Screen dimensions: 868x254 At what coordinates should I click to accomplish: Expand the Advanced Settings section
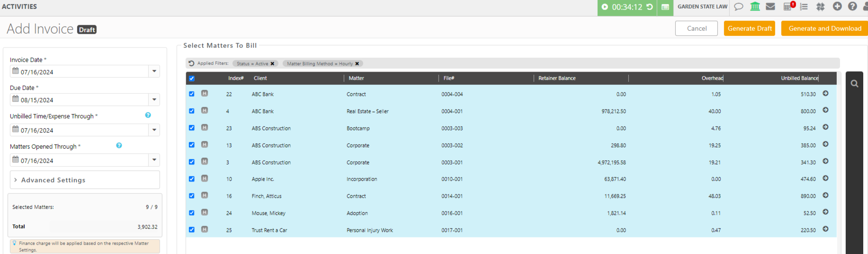tap(53, 180)
